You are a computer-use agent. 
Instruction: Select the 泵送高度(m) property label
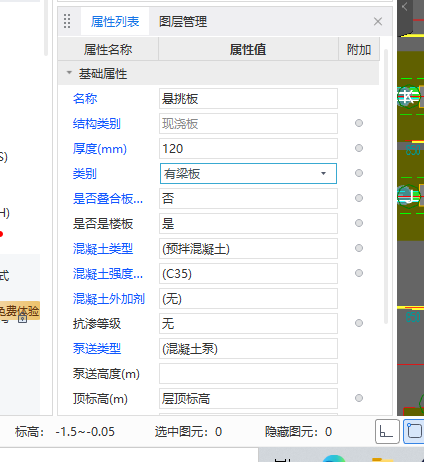pos(106,374)
